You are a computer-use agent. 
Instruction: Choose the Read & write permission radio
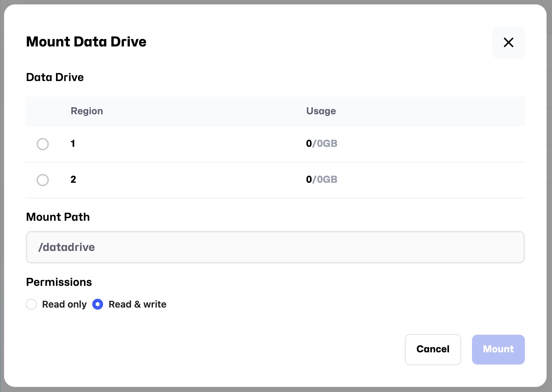pyautogui.click(x=98, y=304)
